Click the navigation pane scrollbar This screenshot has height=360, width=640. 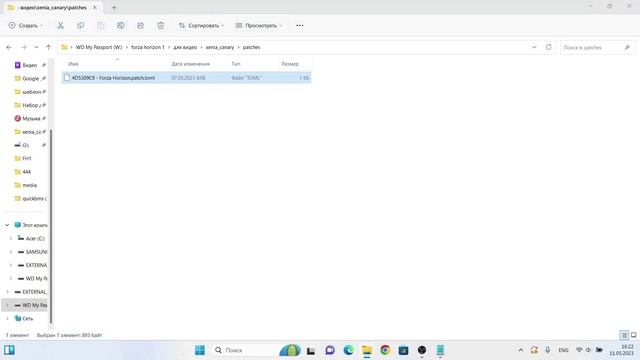tap(51, 227)
